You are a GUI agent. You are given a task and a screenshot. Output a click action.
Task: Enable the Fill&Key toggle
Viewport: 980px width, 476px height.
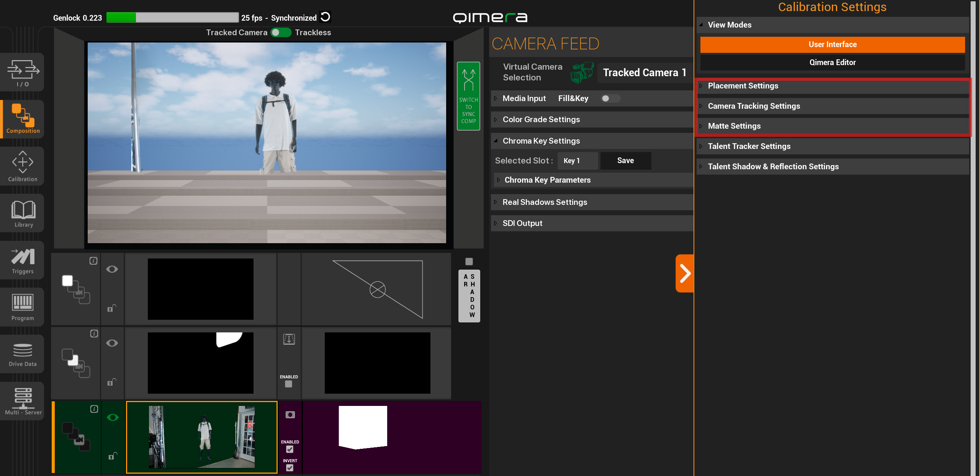click(x=610, y=98)
